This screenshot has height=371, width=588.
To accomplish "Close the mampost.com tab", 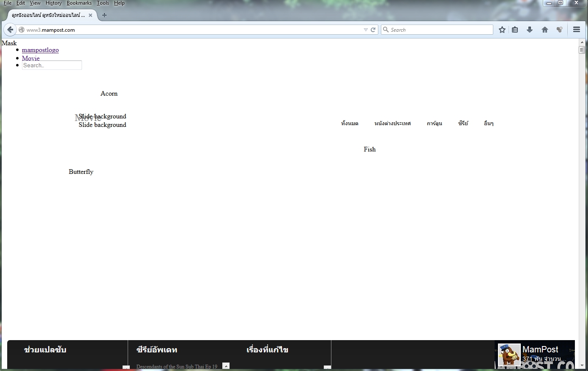I will click(x=90, y=15).
